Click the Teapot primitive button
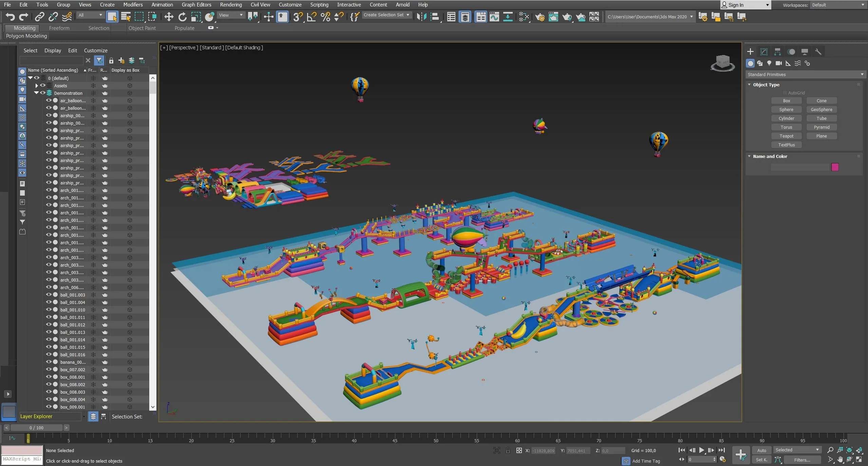Image resolution: width=868 pixels, height=466 pixels. (x=786, y=136)
